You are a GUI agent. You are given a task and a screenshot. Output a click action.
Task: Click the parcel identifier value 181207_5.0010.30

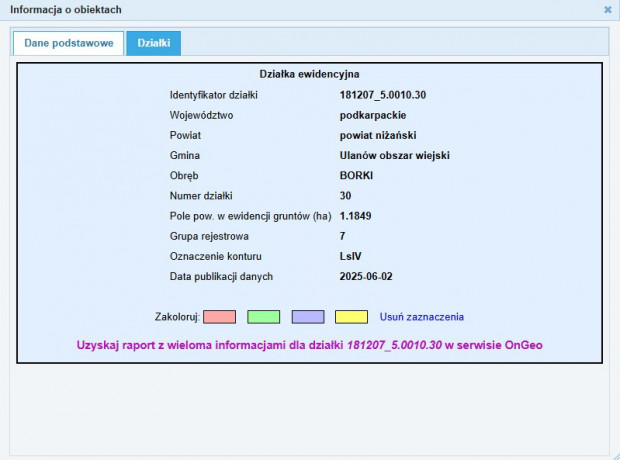(x=383, y=95)
